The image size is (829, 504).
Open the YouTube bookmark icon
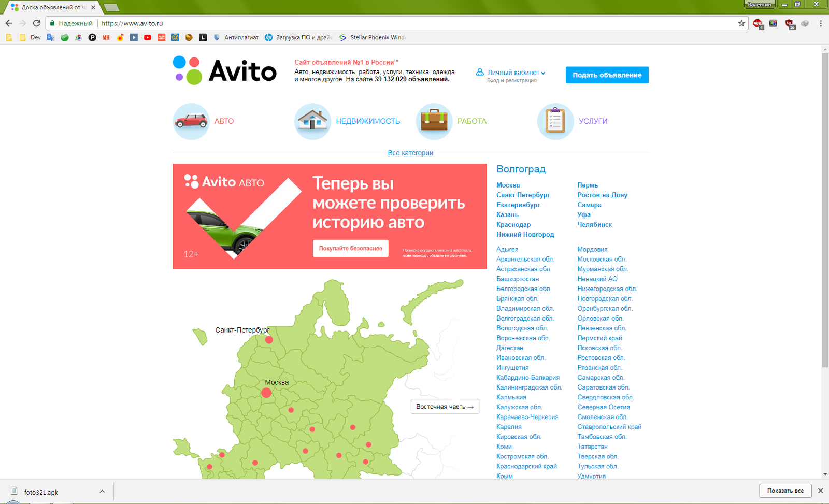[x=148, y=37]
